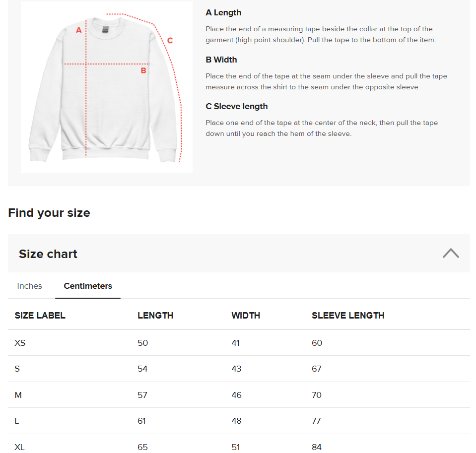
Task: Click the sweatshirt measurement diagram
Action: click(106, 87)
